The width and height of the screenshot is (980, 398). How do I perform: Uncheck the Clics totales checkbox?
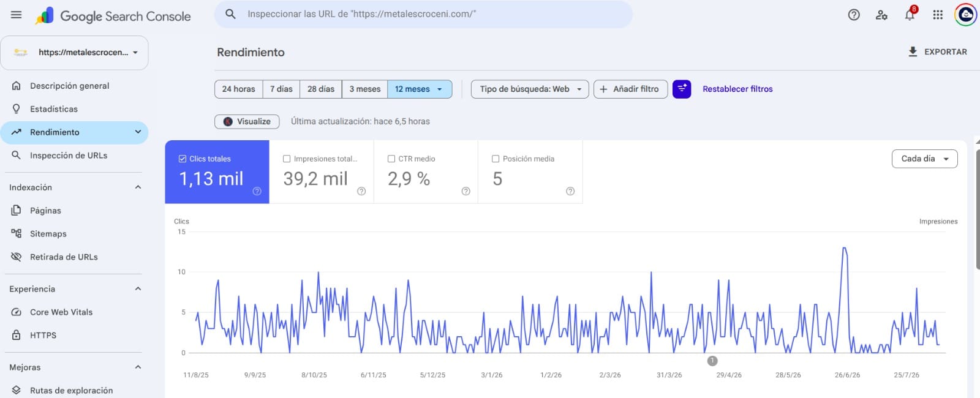click(x=183, y=159)
